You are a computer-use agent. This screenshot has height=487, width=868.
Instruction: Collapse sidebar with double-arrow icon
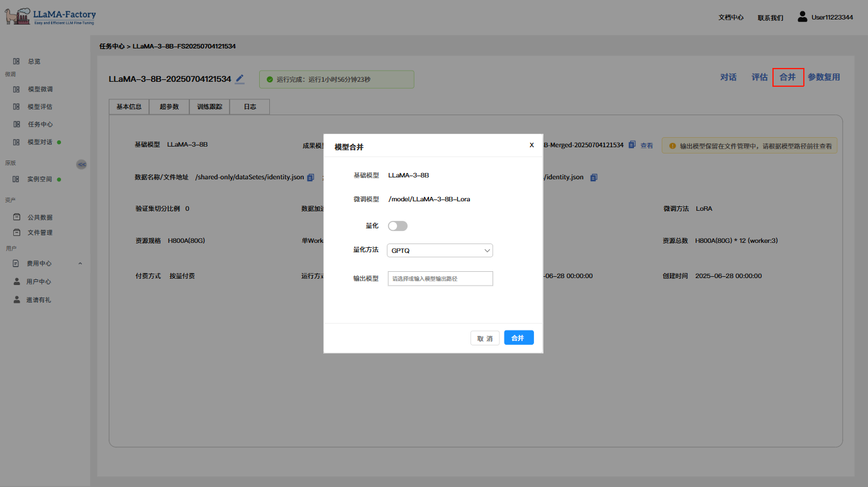(81, 164)
